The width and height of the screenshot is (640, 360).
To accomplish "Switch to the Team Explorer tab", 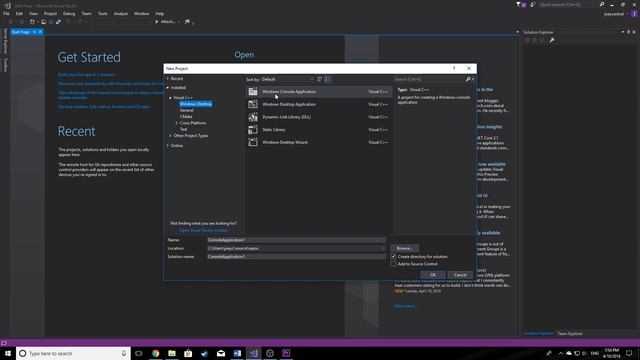I will coord(570,333).
